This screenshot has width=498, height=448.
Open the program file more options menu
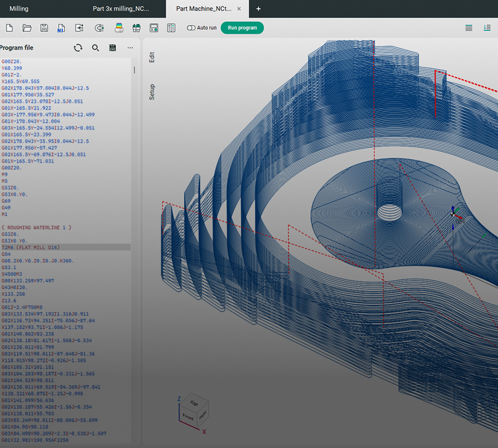click(x=130, y=48)
